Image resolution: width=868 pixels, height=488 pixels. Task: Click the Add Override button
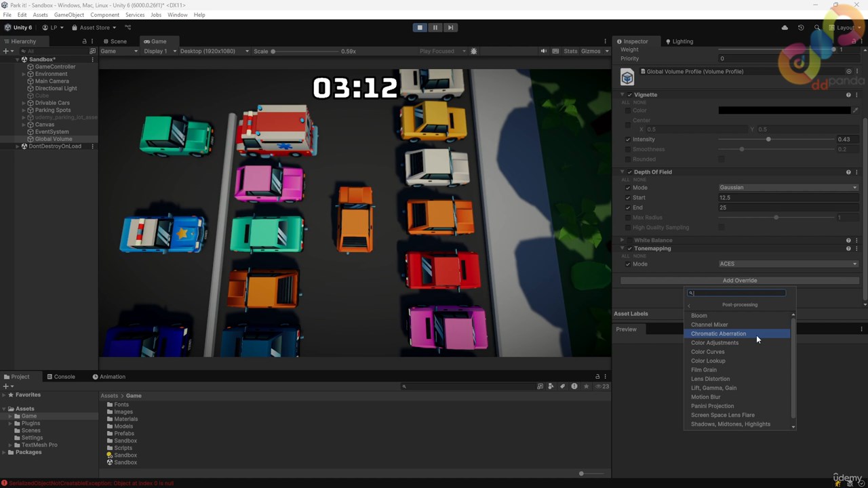(x=740, y=281)
